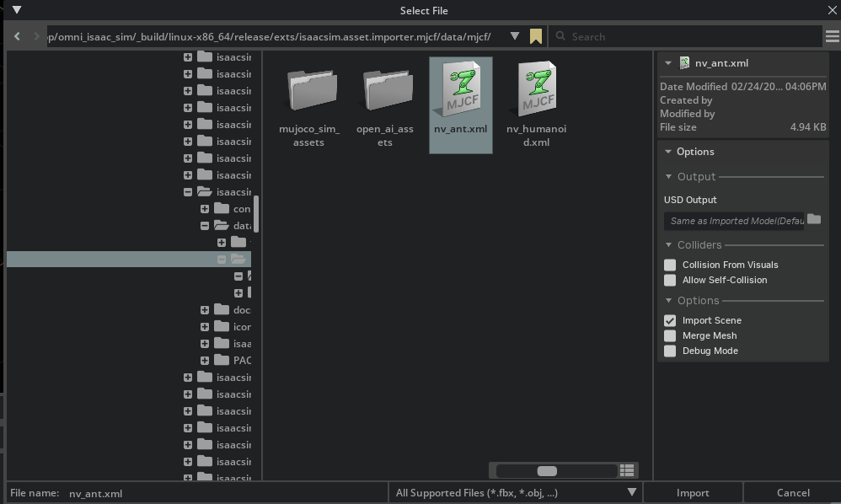
Task: Open the path history dropdown arrow
Action: (x=515, y=36)
